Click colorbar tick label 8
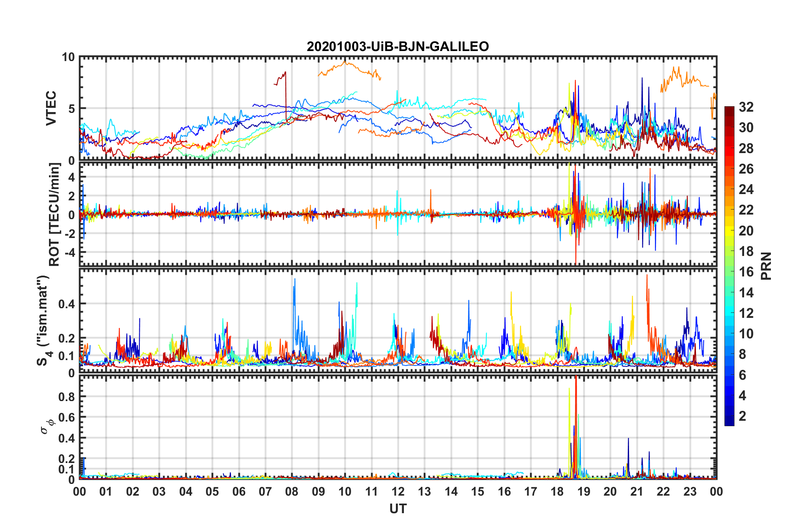The image size is (796, 532). point(742,354)
